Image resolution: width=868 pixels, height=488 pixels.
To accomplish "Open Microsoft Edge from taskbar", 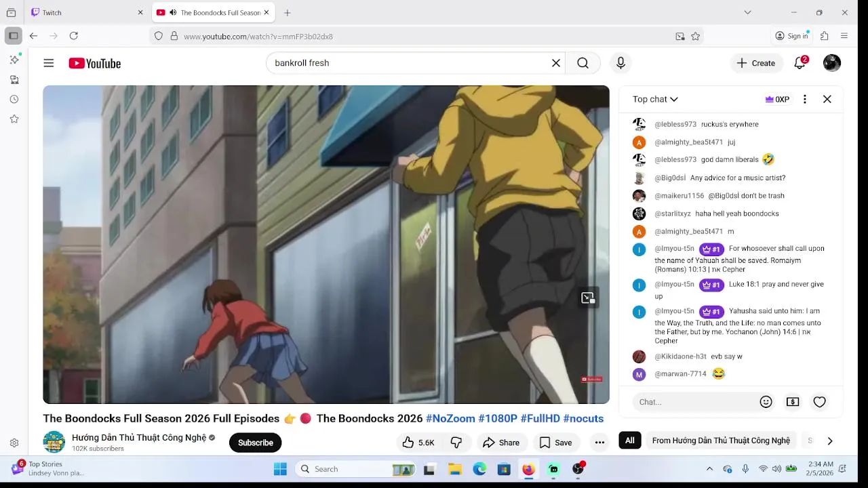I will pos(479,469).
